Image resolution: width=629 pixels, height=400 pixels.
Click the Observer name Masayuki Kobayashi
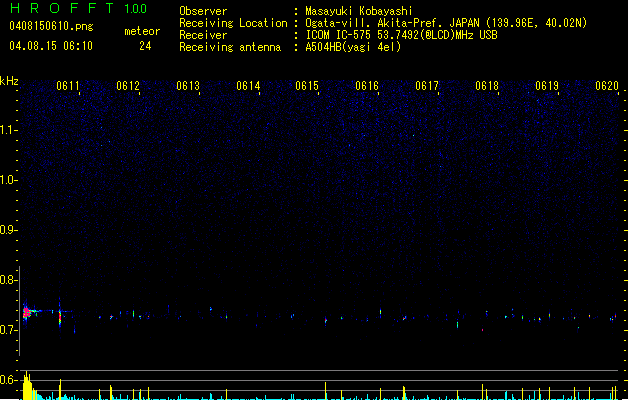coord(359,11)
